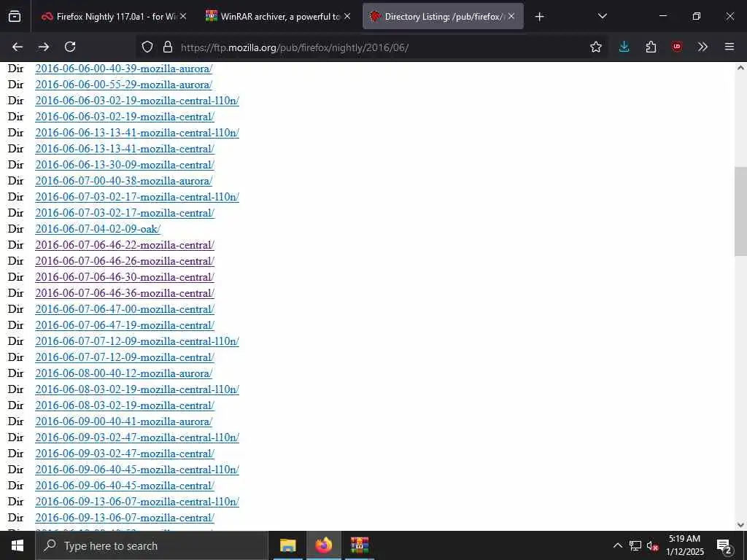Open File Explorer from taskbar
Image resolution: width=747 pixels, height=560 pixels.
coord(287,545)
